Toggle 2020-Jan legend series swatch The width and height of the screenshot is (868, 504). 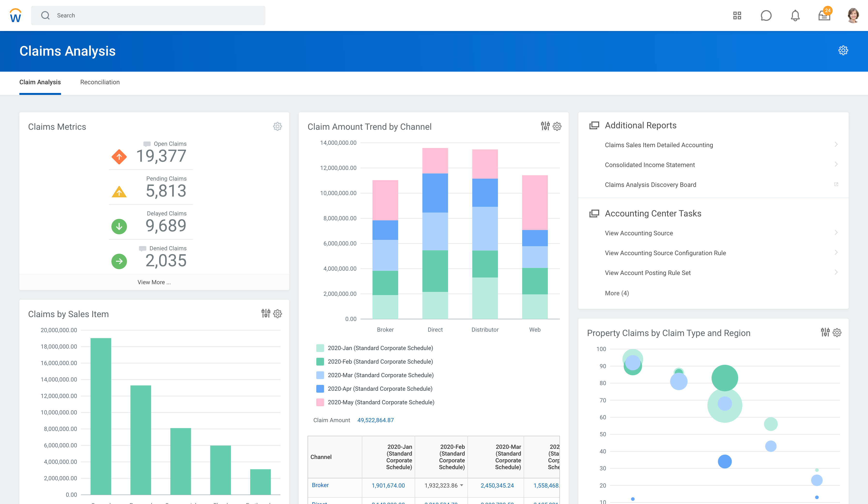click(x=320, y=348)
